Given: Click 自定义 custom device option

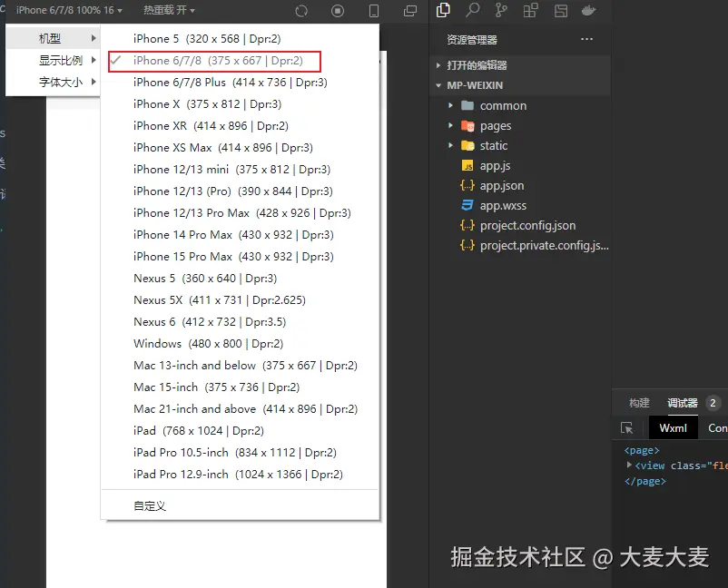Looking at the screenshot, I should click(x=240, y=505).
